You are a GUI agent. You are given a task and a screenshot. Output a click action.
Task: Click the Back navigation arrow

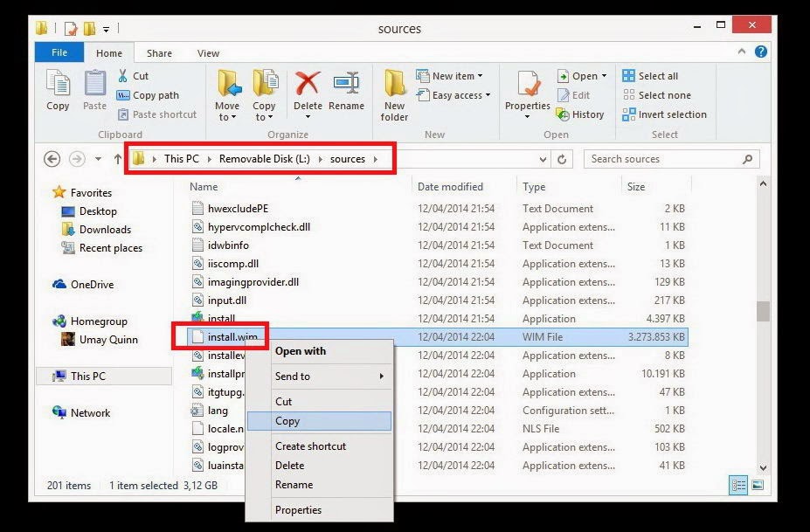[52, 159]
